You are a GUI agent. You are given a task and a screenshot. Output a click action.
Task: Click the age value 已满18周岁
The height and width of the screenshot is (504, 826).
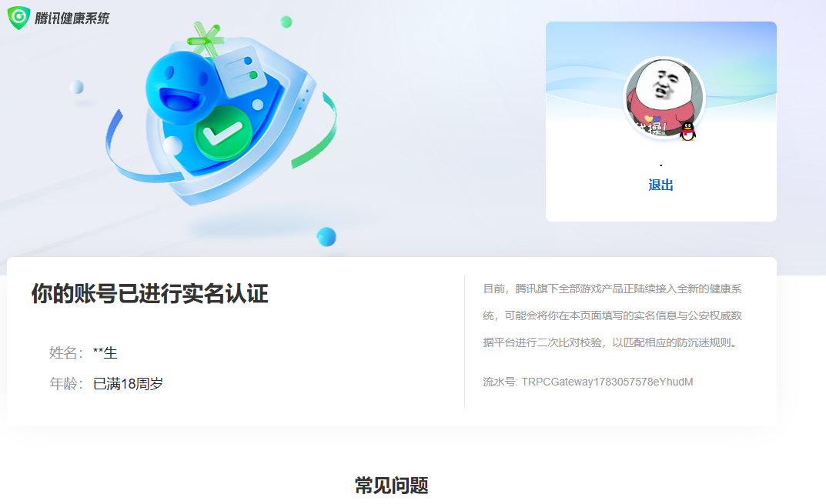[x=128, y=383]
